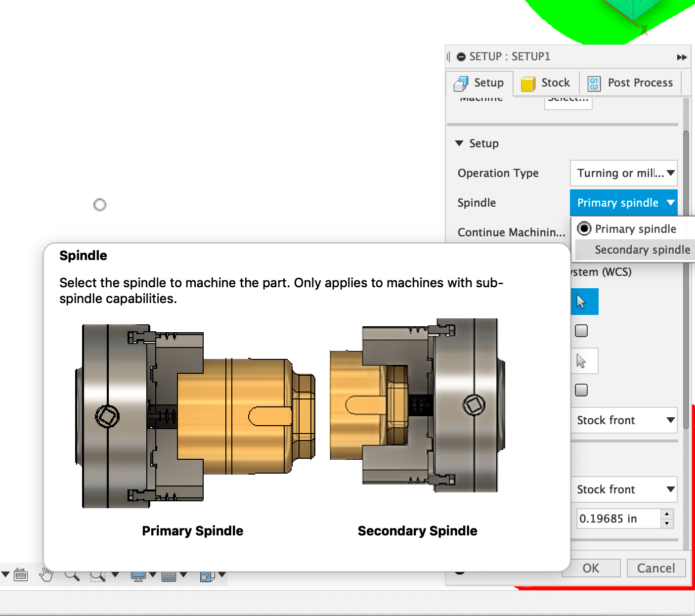Open the Operation Type dropdown
This screenshot has width=695, height=616.
click(624, 173)
